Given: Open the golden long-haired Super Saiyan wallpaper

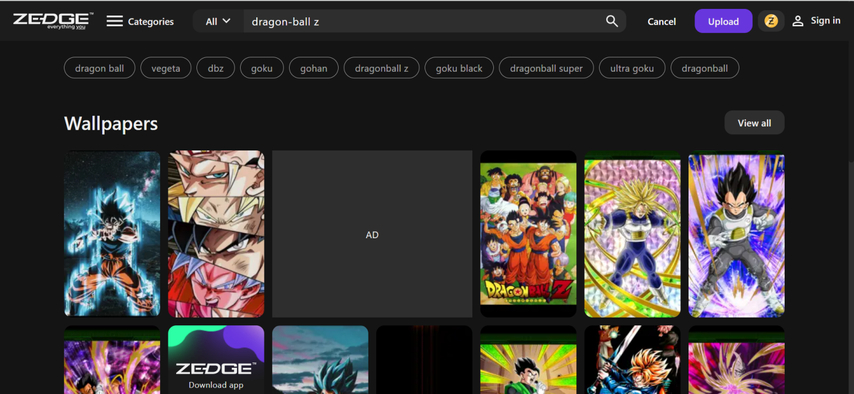Looking at the screenshot, I should tap(632, 234).
